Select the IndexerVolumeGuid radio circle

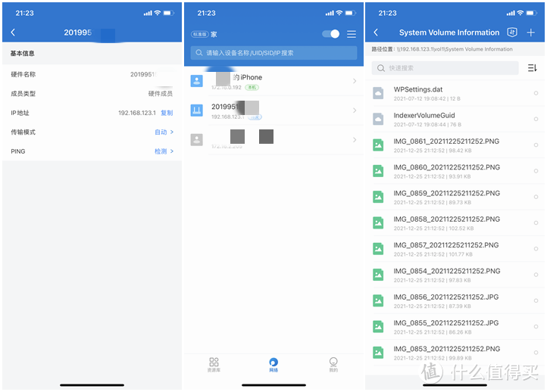point(536,119)
